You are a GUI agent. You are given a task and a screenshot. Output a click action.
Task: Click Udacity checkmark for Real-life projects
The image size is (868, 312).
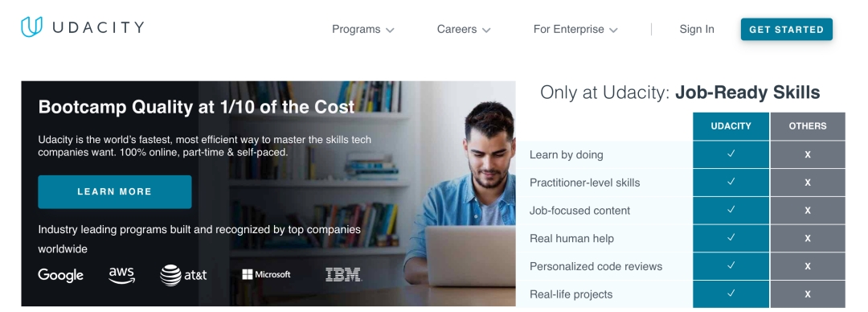[731, 294]
